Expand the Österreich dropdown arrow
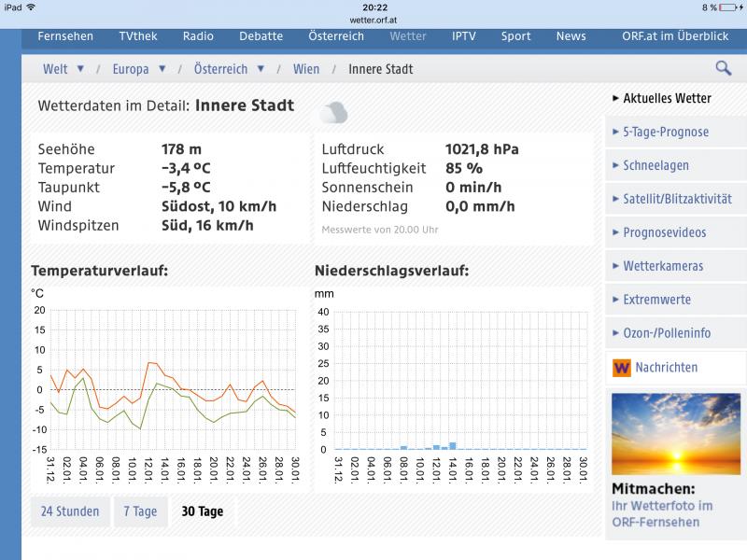747x560 pixels. coord(261,69)
